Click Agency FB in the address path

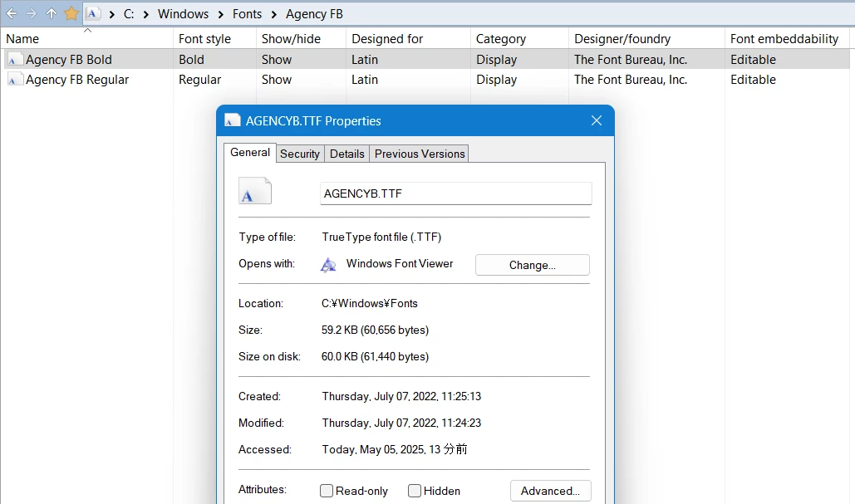coord(314,14)
